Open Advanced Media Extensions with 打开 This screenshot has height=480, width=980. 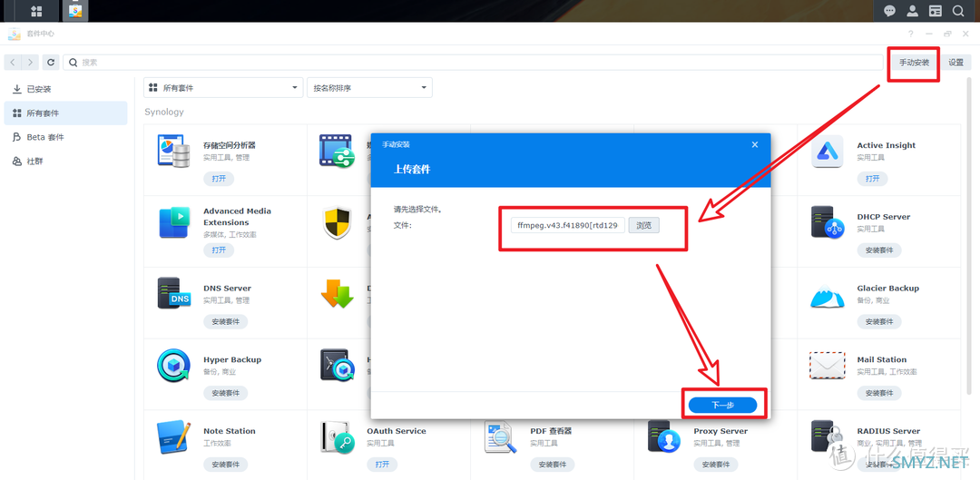click(219, 250)
